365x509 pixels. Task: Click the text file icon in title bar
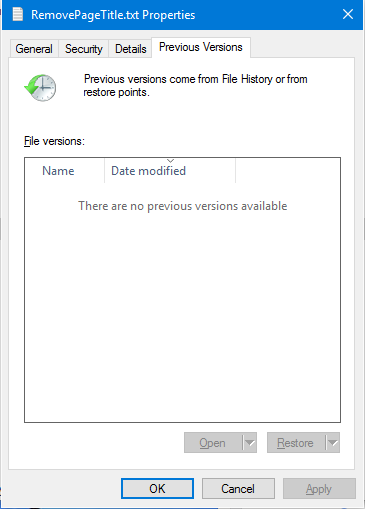tap(18, 14)
